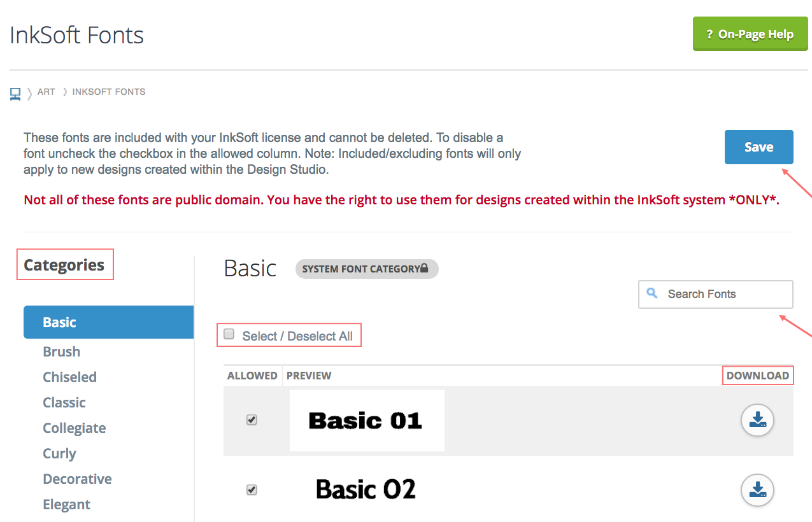Select the Basic 02 font preview
This screenshot has height=522, width=812.
click(366, 489)
